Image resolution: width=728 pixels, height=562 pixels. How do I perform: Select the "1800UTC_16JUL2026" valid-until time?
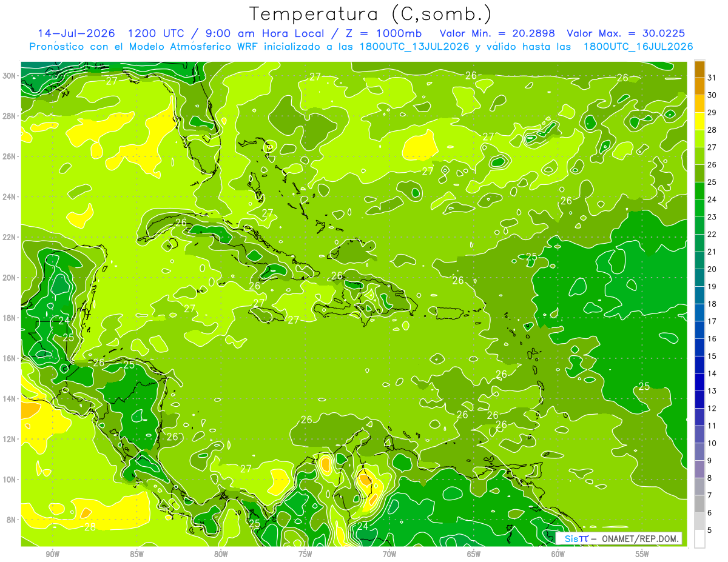pyautogui.click(x=638, y=47)
